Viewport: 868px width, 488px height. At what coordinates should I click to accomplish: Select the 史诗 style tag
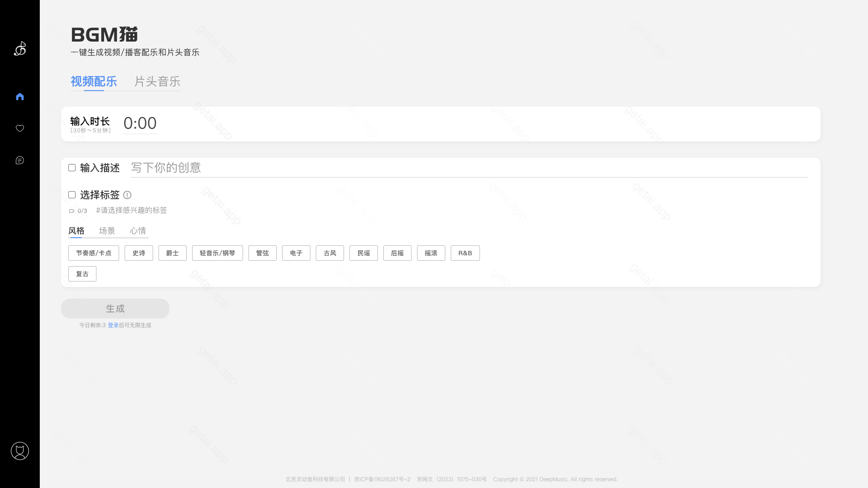click(x=139, y=253)
